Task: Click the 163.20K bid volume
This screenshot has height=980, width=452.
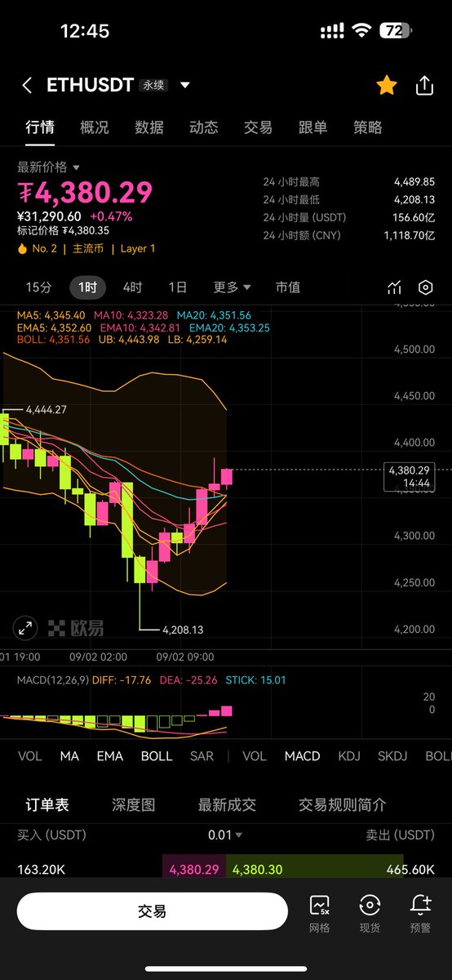Action: (41, 870)
